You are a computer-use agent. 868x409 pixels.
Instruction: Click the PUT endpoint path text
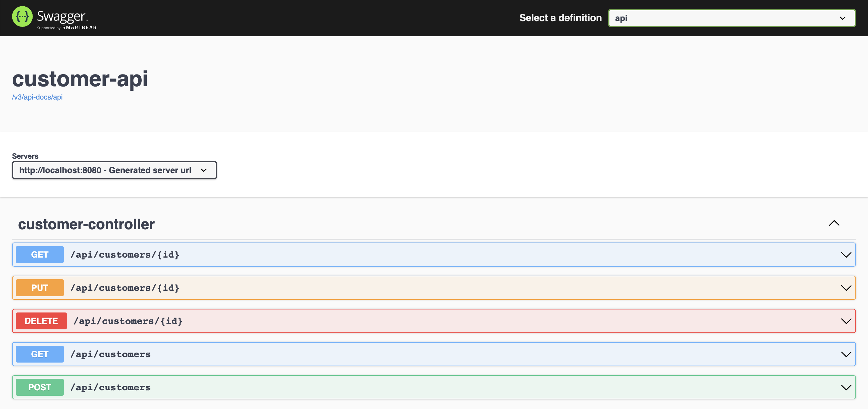(125, 288)
